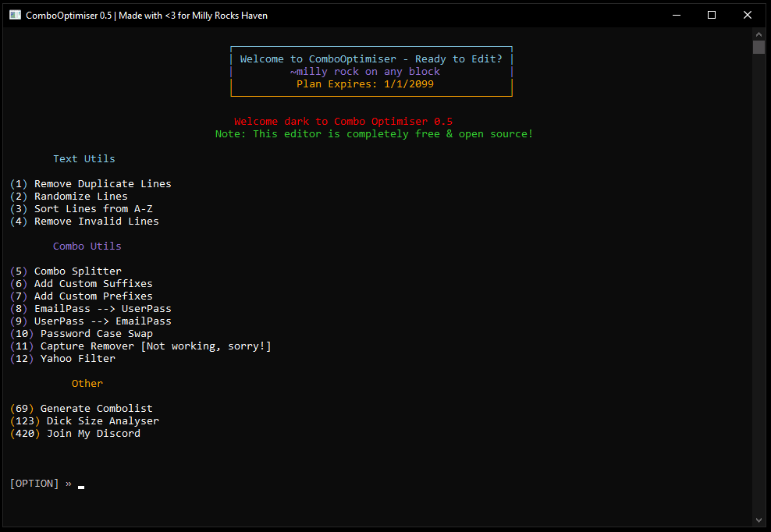Viewport: 771px width, 532px height.
Task: Click the console application icon in titlebar
Action: pos(15,14)
